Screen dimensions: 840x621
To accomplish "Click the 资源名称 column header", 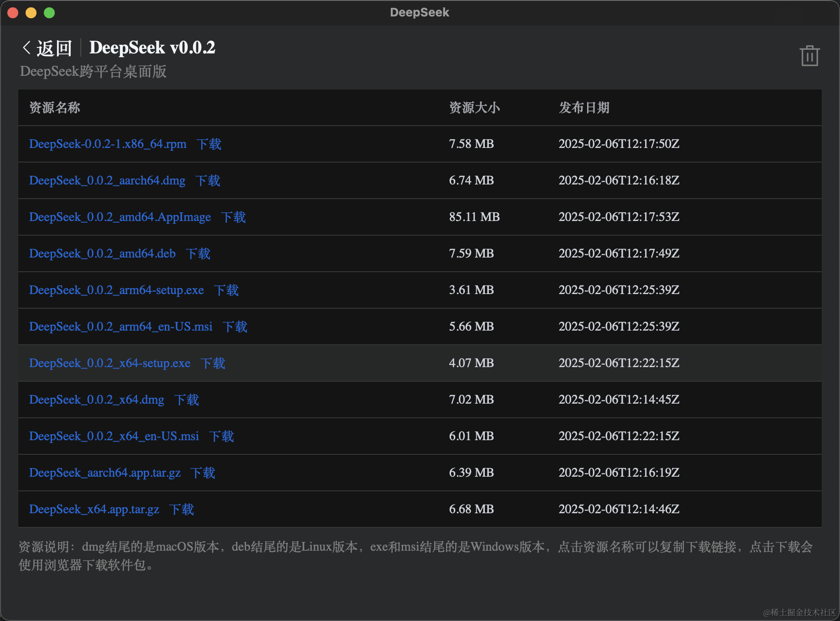I will pos(55,107).
